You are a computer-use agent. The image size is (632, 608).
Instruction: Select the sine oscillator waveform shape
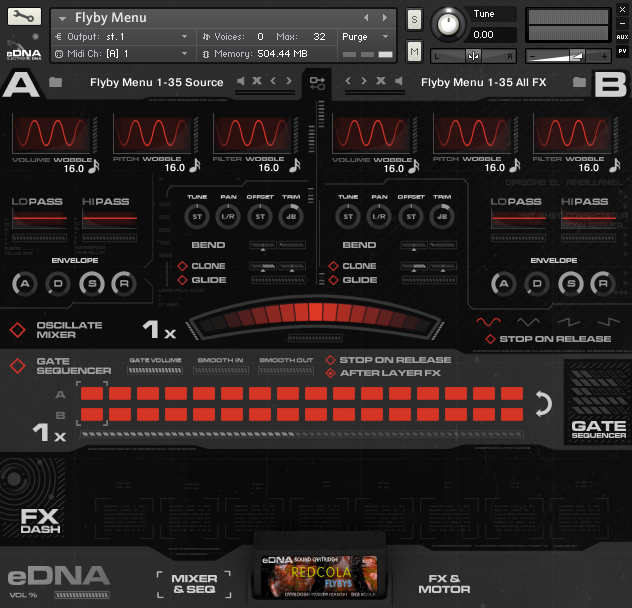tap(488, 322)
